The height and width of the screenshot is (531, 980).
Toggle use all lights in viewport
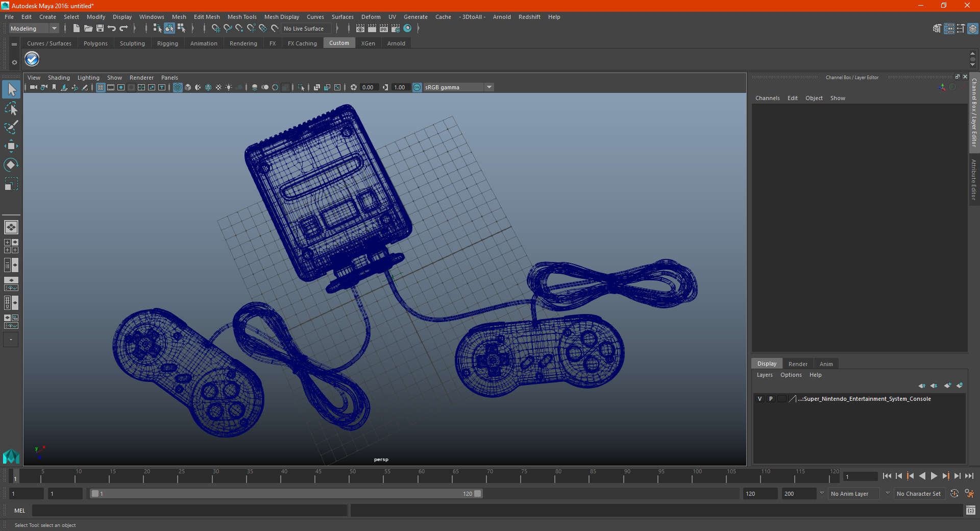[x=229, y=87]
